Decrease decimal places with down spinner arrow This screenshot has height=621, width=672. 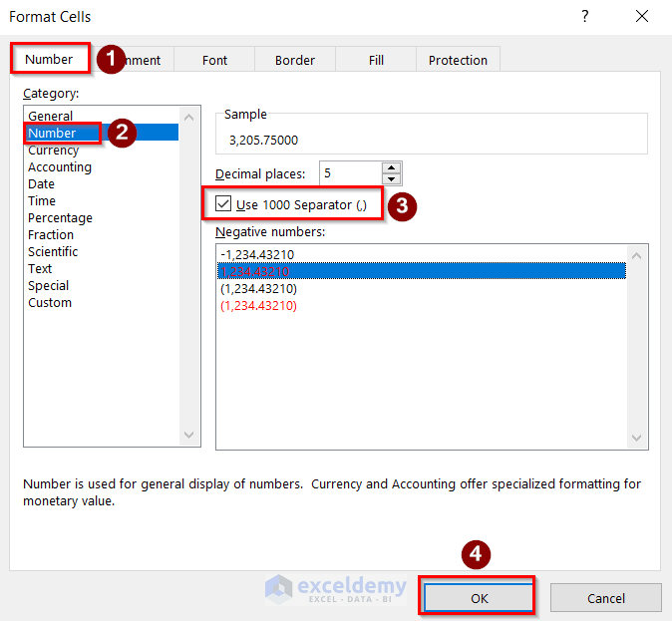(391, 179)
